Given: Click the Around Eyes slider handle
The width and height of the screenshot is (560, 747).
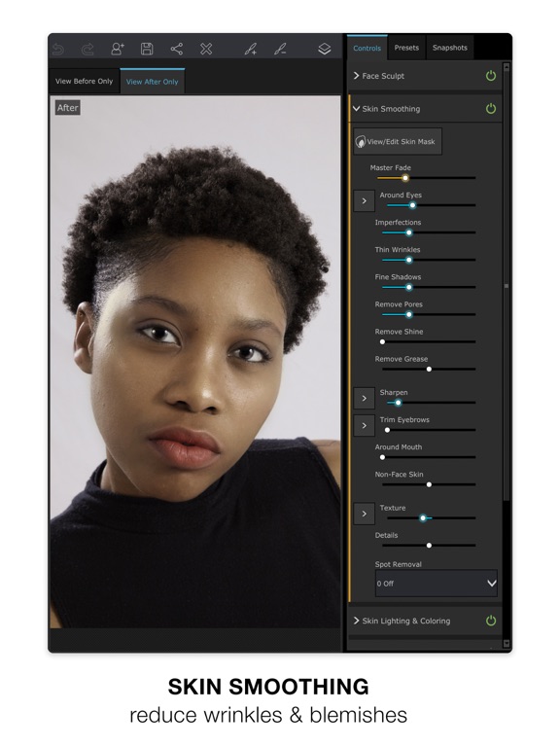Looking at the screenshot, I should pos(412,205).
